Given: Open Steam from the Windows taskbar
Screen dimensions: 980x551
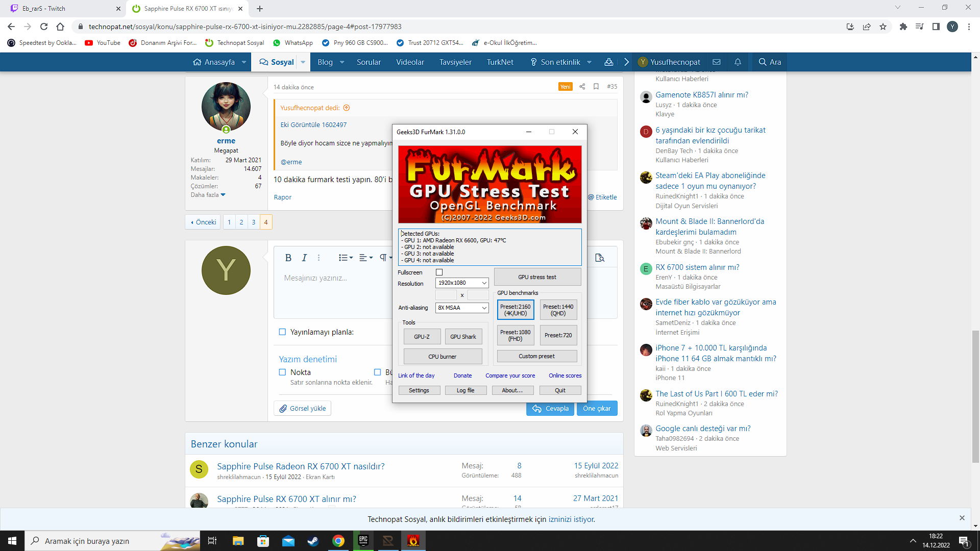Looking at the screenshot, I should tap(313, 541).
